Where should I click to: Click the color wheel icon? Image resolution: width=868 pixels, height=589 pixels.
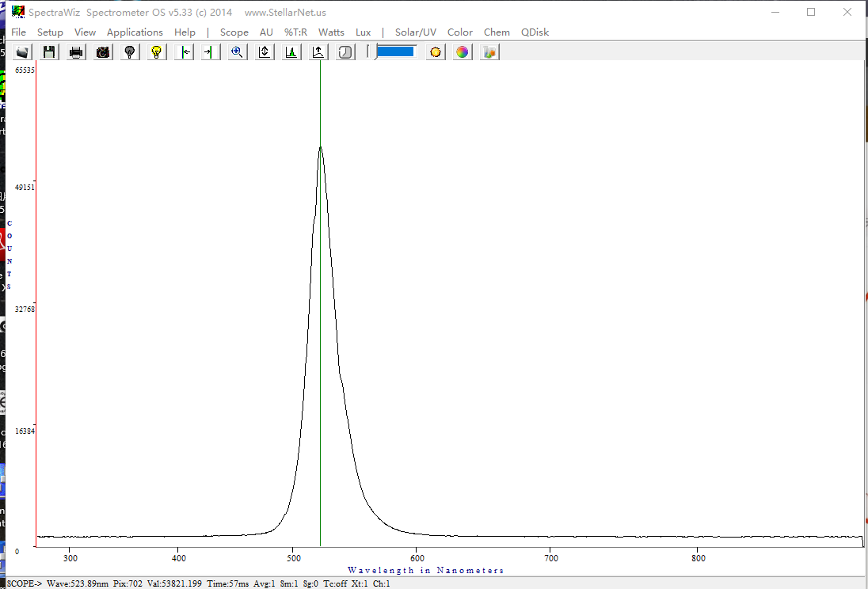pyautogui.click(x=463, y=52)
